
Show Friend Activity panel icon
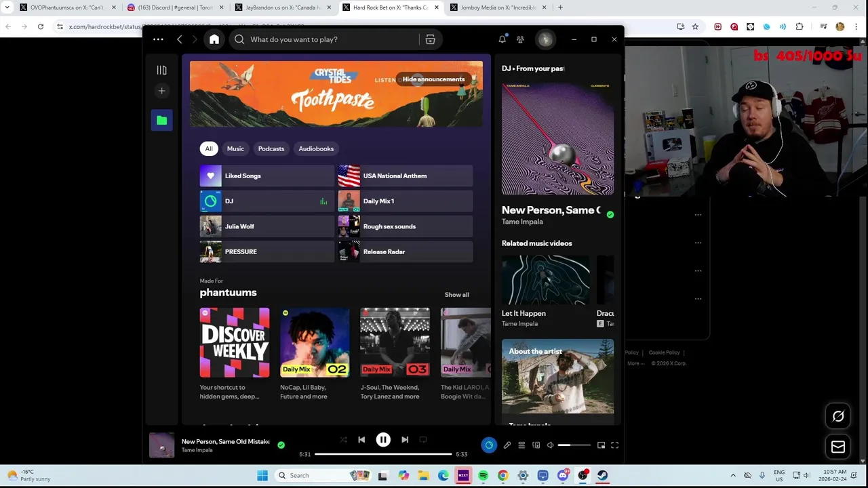pos(520,39)
